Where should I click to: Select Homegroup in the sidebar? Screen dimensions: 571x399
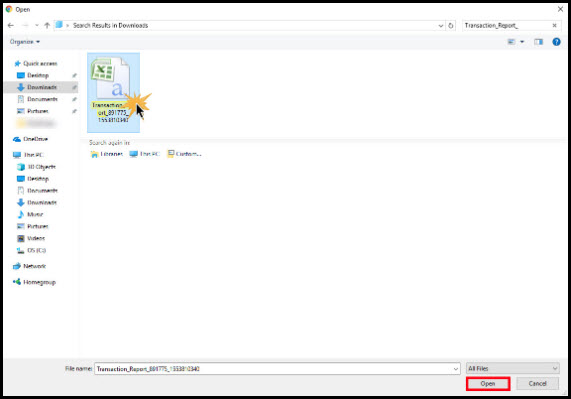pos(34,282)
